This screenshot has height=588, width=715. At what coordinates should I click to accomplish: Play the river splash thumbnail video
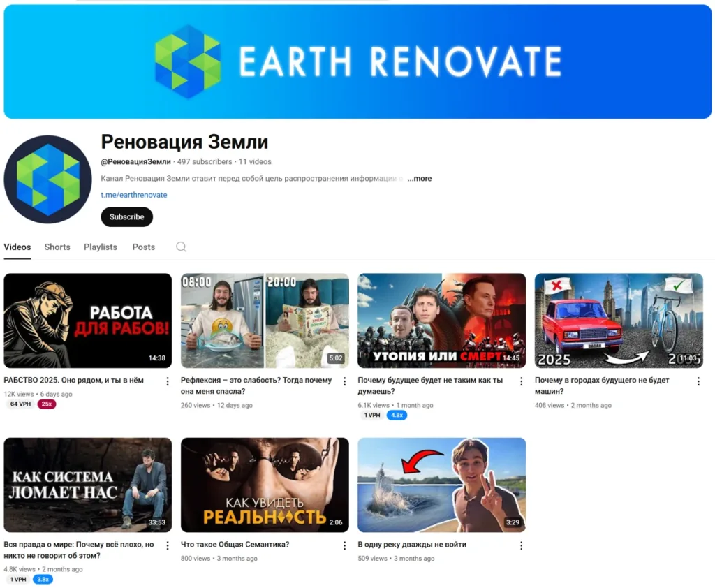[442, 485]
